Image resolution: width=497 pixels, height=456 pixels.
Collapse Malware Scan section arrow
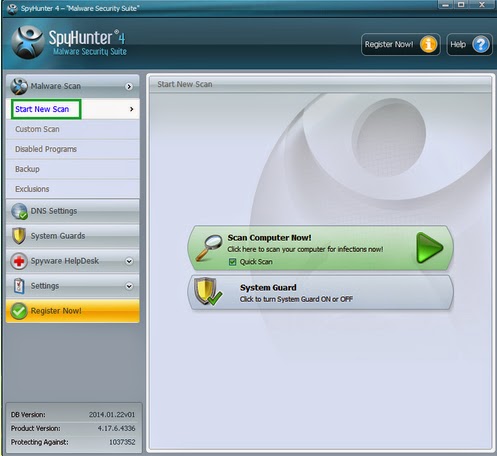coord(129,87)
